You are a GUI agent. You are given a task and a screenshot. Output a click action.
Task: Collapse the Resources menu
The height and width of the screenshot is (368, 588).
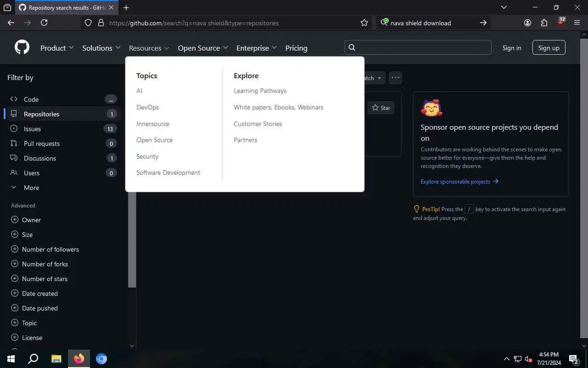click(149, 48)
